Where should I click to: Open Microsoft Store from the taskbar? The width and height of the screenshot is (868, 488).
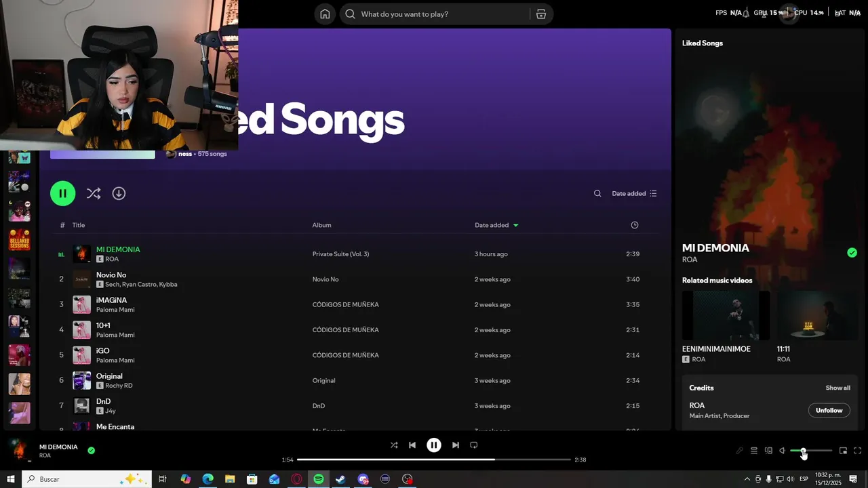coord(252,479)
